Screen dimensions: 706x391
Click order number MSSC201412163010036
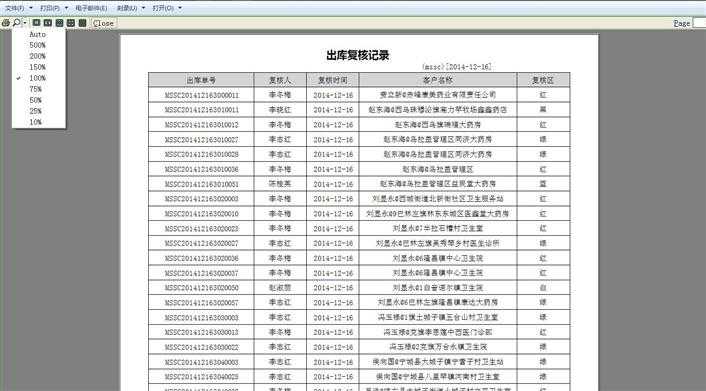202,169
